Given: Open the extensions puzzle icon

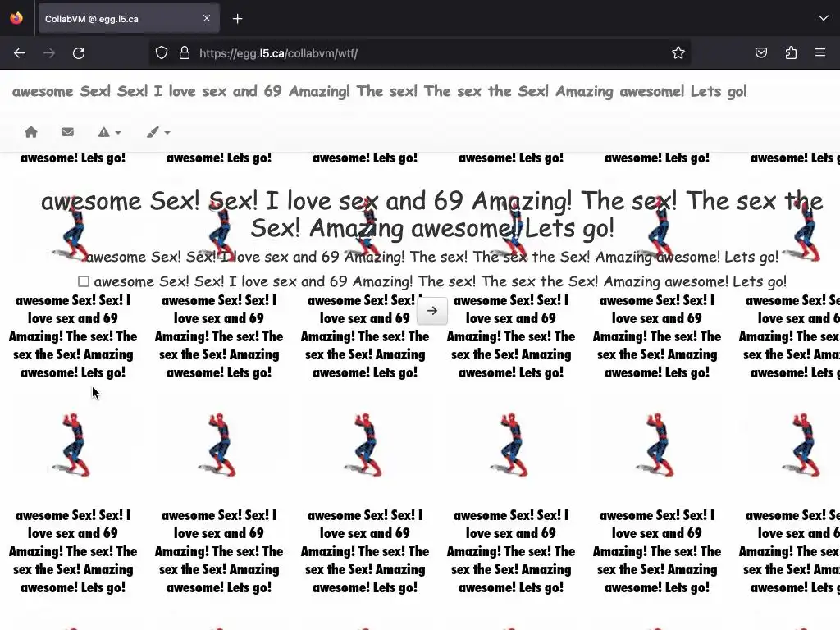Looking at the screenshot, I should tap(791, 53).
